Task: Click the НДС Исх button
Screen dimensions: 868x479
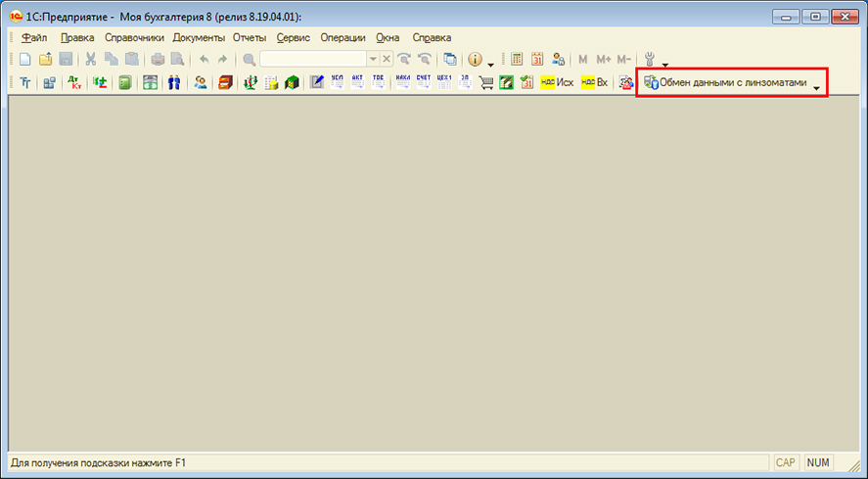Action: point(556,83)
